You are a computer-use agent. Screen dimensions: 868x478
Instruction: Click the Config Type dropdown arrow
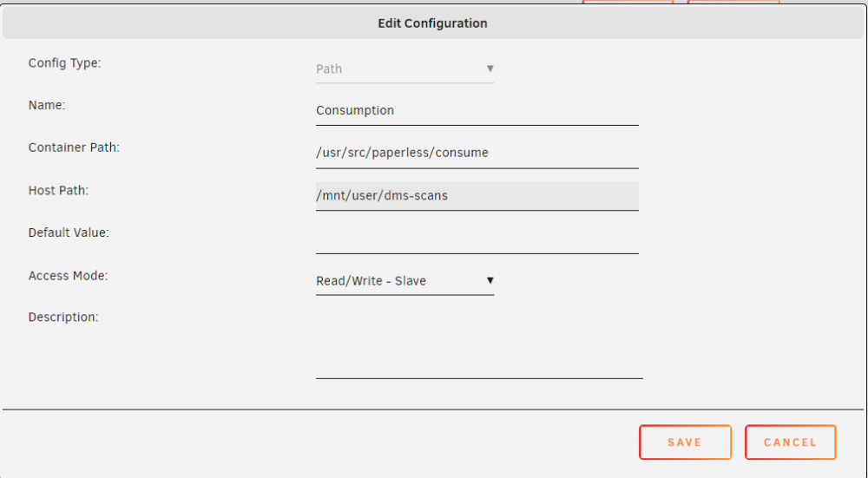490,69
